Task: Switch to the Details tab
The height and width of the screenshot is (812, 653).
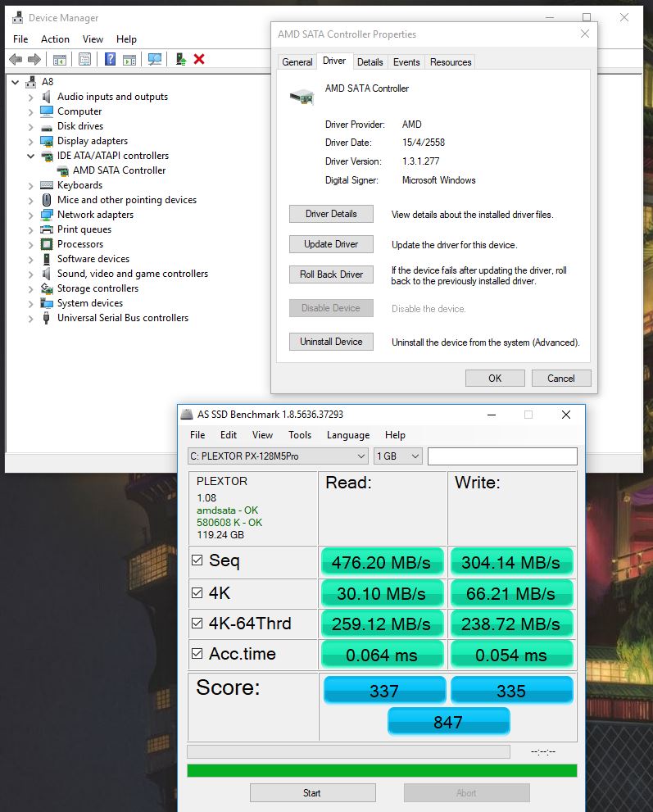Action: coord(370,62)
